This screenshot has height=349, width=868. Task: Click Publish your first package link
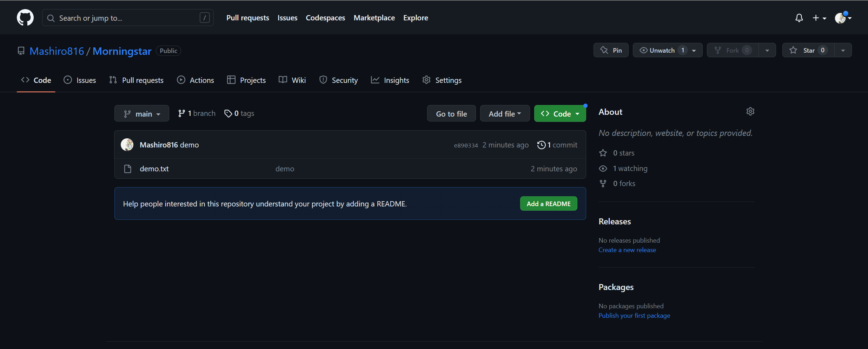tap(634, 316)
